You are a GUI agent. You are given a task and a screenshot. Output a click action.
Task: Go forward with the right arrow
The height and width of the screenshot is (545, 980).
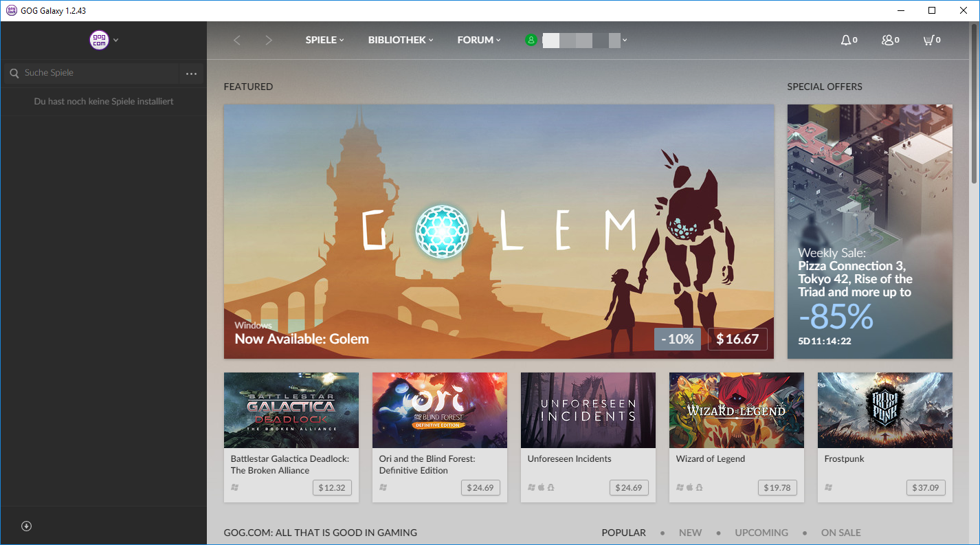(x=269, y=41)
